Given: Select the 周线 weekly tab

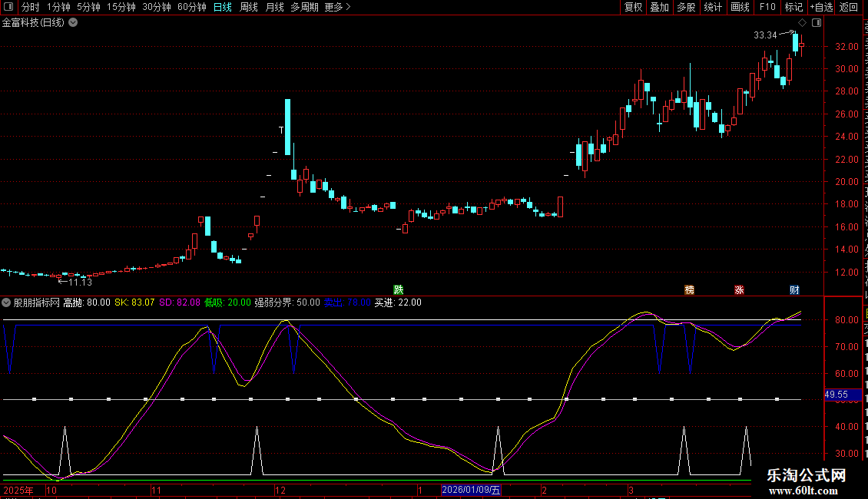Looking at the screenshot, I should pyautogui.click(x=249, y=7).
